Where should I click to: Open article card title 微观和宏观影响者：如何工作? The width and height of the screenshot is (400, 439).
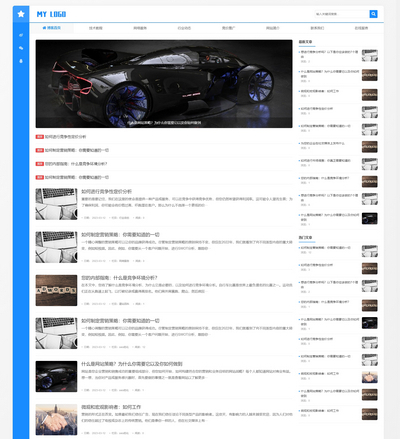tap(111, 407)
